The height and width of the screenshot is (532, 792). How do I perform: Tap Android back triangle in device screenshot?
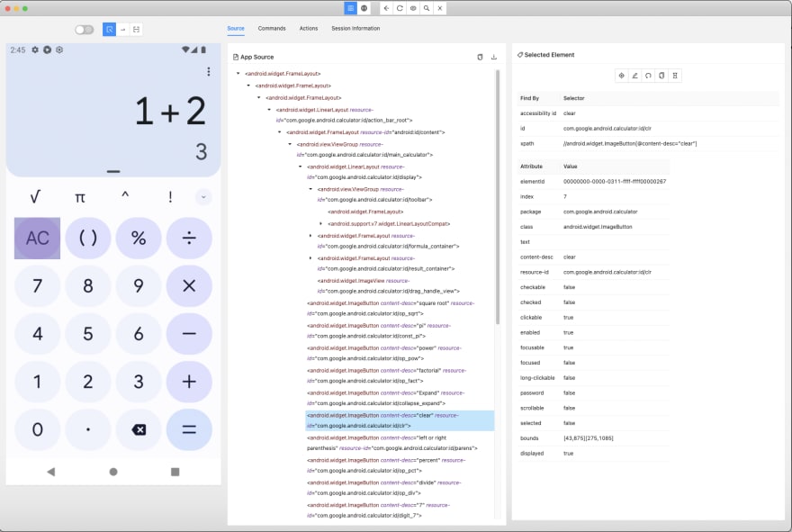[x=51, y=472]
